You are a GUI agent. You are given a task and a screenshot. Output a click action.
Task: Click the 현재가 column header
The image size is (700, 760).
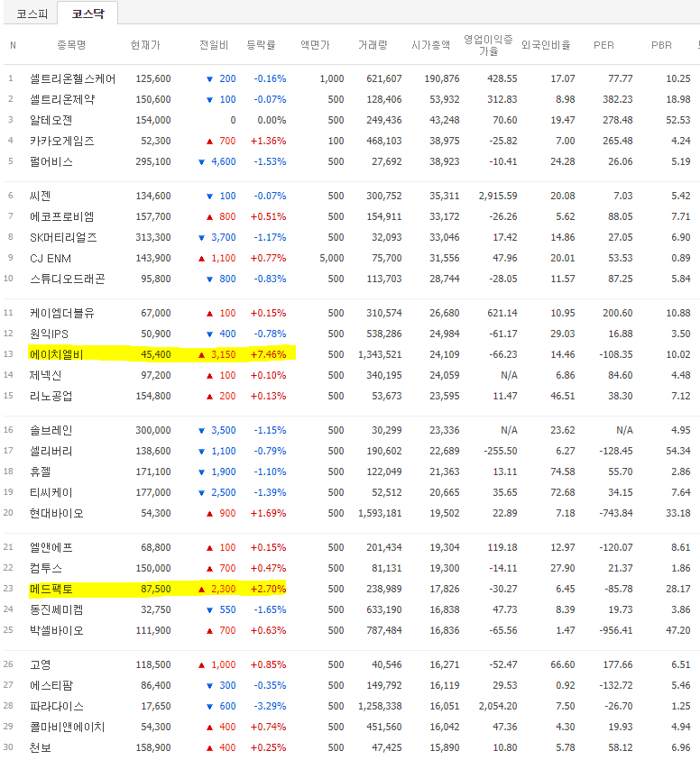[x=145, y=45]
